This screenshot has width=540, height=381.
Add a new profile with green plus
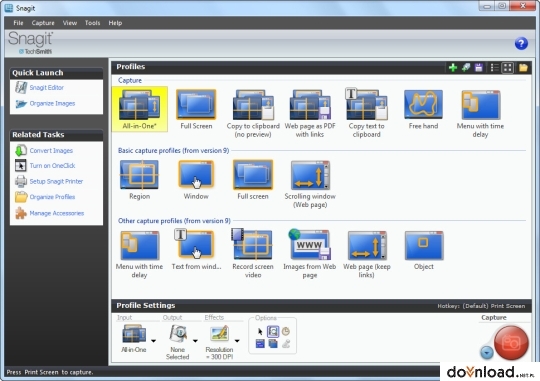point(453,68)
